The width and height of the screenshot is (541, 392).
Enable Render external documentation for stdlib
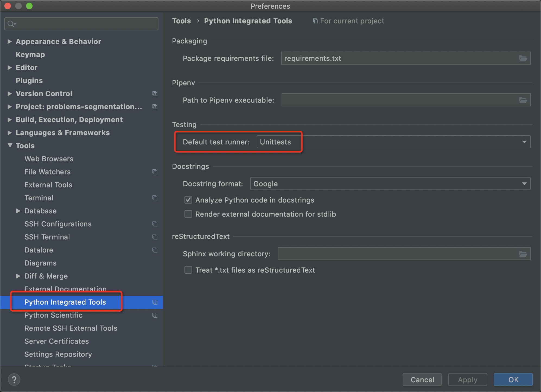[188, 214]
